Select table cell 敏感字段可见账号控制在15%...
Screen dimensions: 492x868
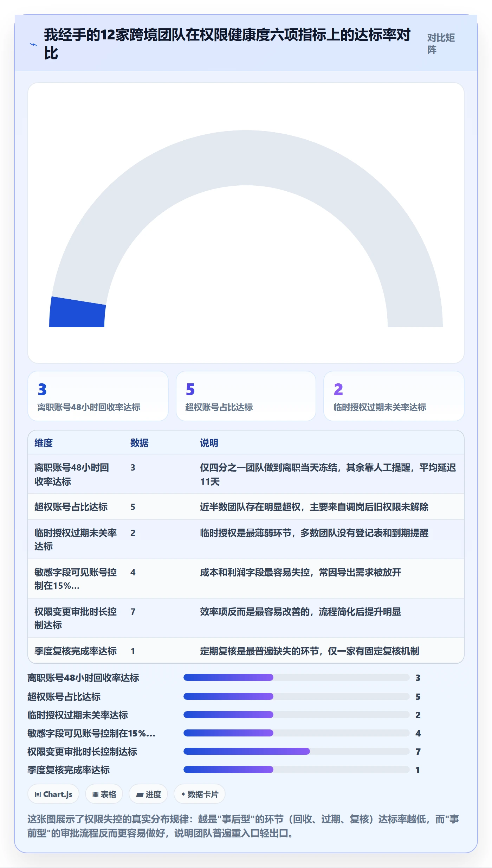point(76,579)
